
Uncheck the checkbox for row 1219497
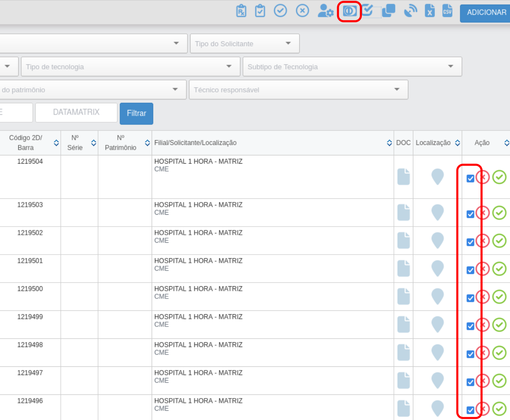point(470,382)
